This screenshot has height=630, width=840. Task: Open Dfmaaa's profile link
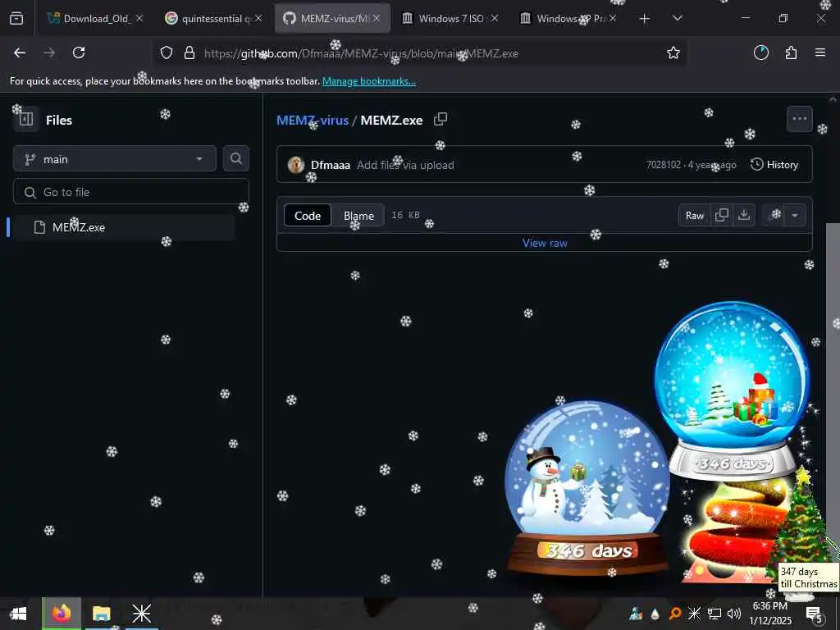tap(331, 165)
